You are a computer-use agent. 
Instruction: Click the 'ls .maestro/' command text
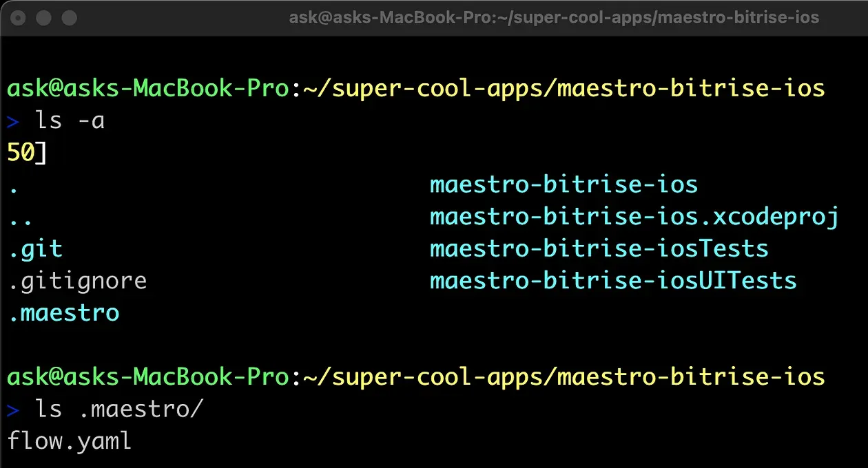coord(119,409)
